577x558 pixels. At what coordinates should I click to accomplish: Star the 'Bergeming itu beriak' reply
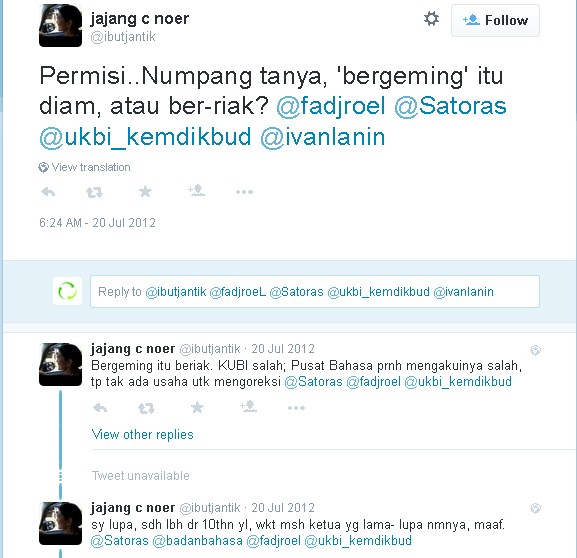(x=197, y=407)
